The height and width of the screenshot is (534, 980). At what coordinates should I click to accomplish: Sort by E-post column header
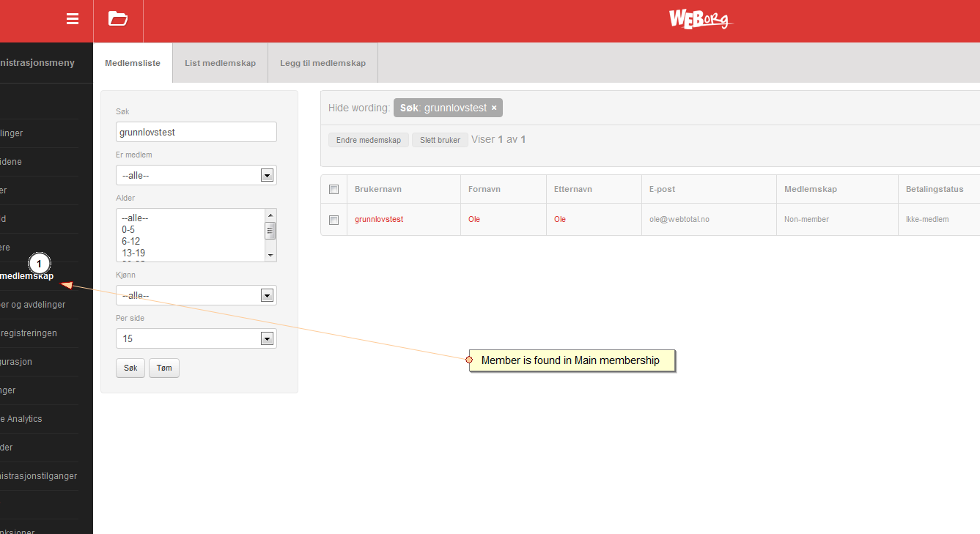click(662, 189)
